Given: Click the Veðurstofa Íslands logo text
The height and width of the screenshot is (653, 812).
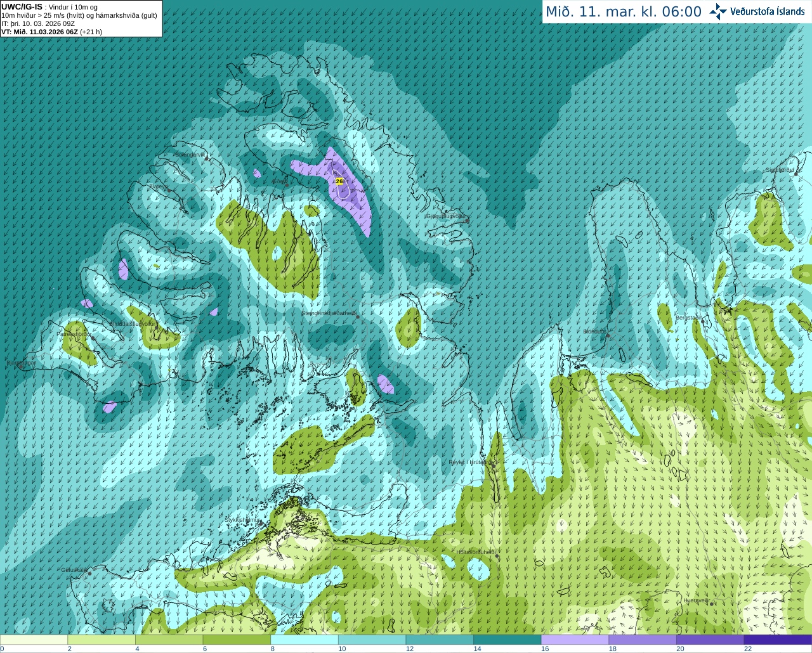Looking at the screenshot, I should coord(768,11).
